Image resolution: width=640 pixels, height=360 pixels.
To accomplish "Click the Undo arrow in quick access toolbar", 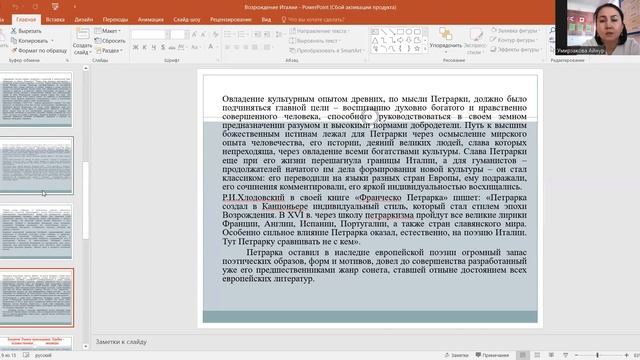I will point(15,7).
